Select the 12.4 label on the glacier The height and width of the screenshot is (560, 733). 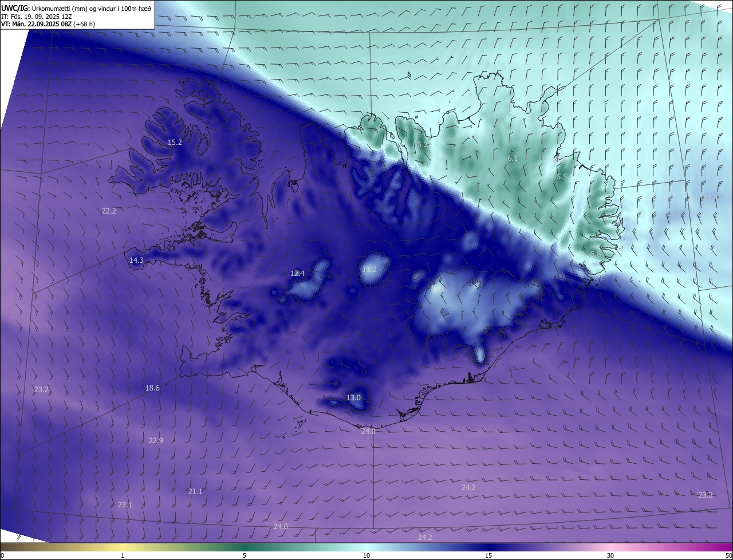[297, 273]
